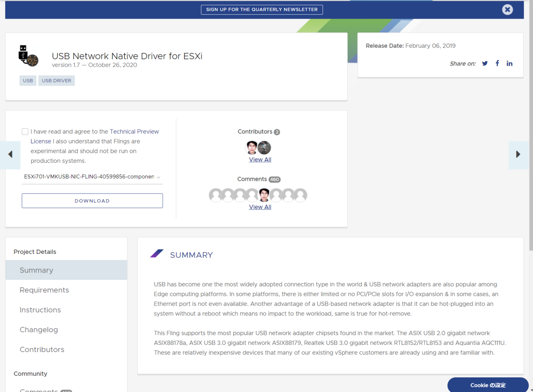
Task: Open Cookie settings button
Action: (x=488, y=385)
